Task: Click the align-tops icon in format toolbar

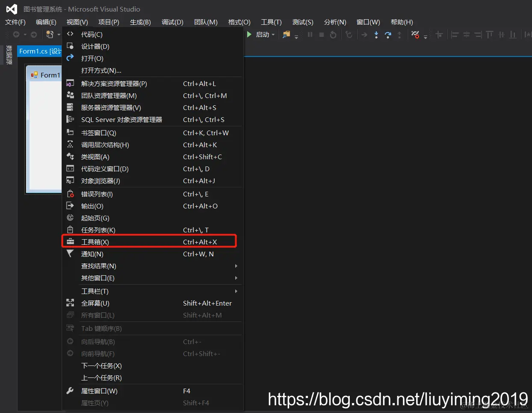Action: pos(489,35)
